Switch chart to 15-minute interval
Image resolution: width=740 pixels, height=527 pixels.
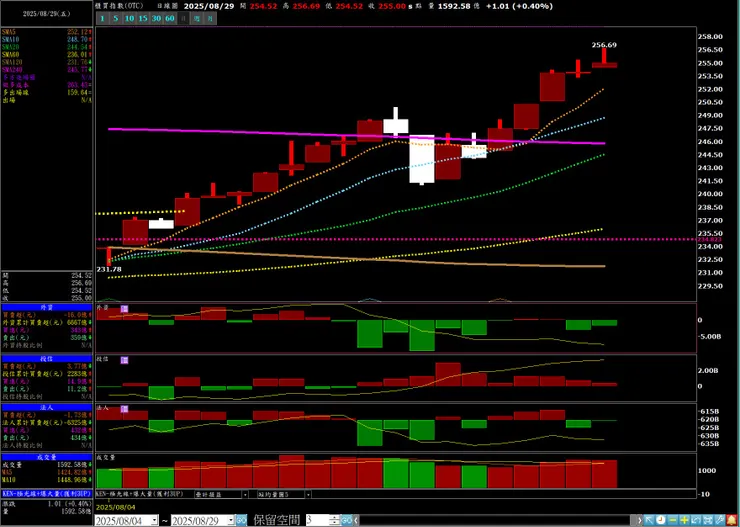point(143,18)
